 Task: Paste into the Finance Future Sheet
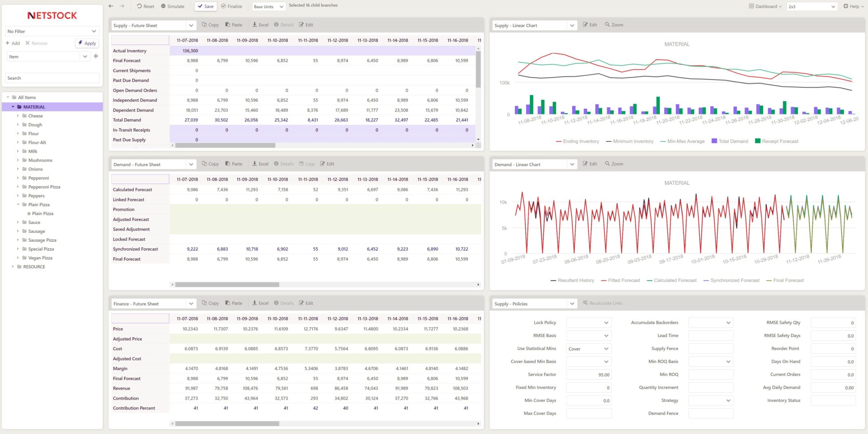tap(234, 303)
